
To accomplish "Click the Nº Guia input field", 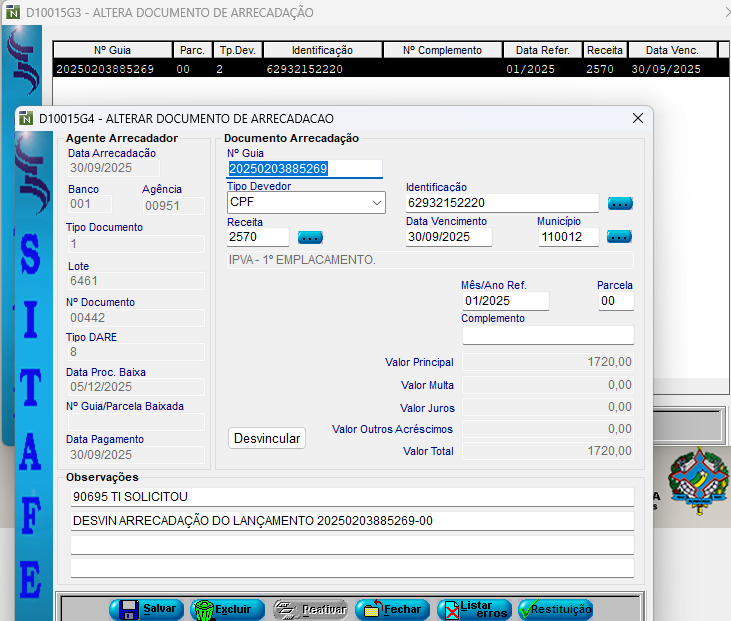I will [305, 169].
